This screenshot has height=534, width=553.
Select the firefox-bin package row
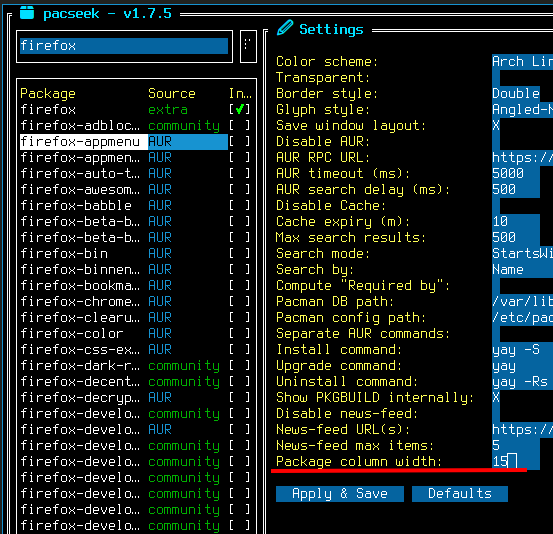coord(136,254)
